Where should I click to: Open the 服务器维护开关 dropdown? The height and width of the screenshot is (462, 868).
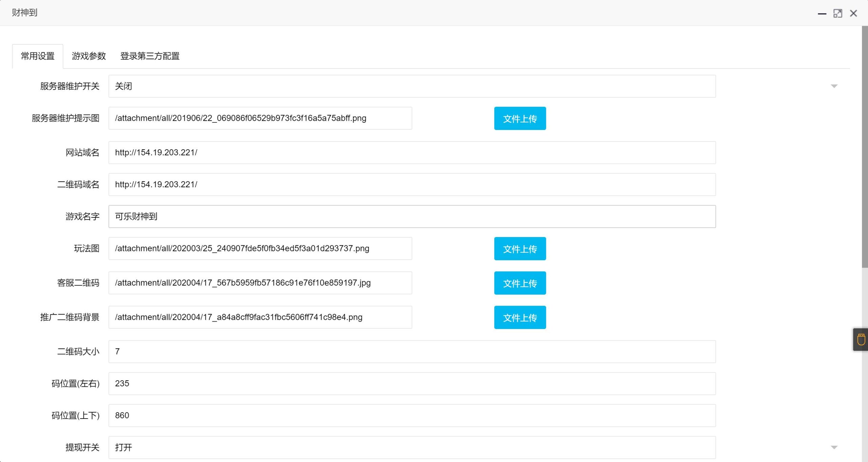pos(834,86)
